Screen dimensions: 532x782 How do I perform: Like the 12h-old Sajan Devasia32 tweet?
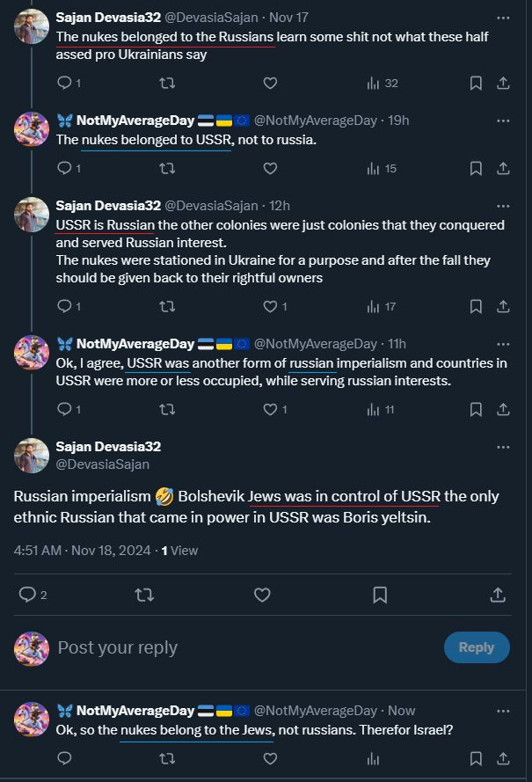(271, 307)
